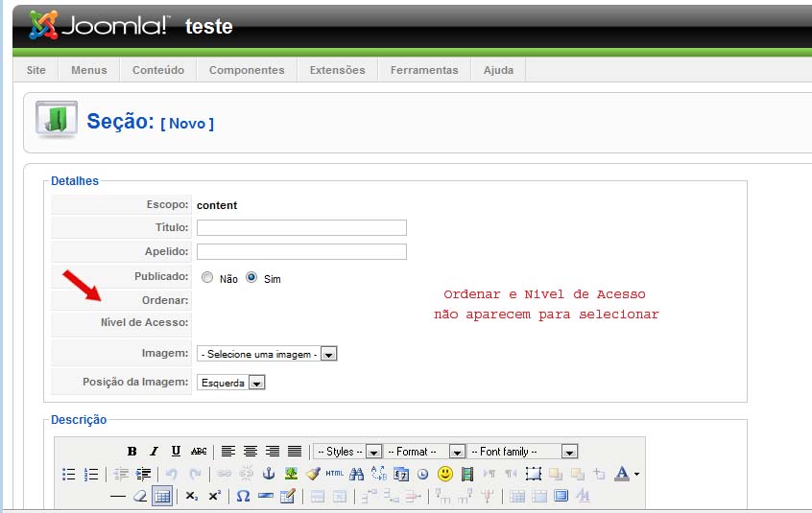Focus the Apelido input field
Screen dimensions: 812x513
pos(301,252)
